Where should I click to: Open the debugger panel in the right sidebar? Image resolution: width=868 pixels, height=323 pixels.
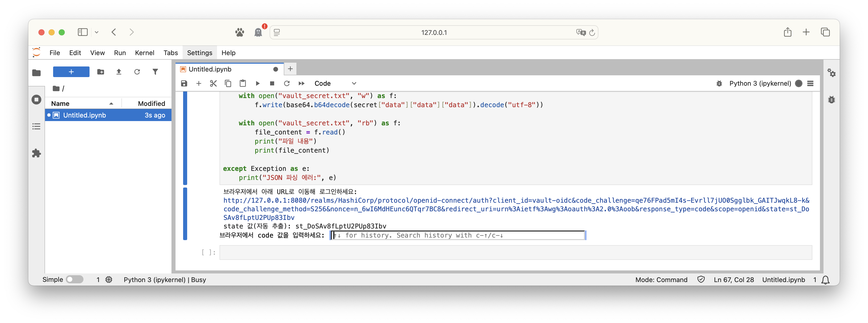coord(832,100)
